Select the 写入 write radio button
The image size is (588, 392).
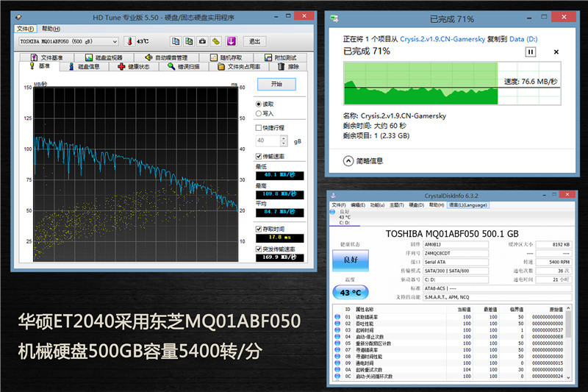click(258, 113)
